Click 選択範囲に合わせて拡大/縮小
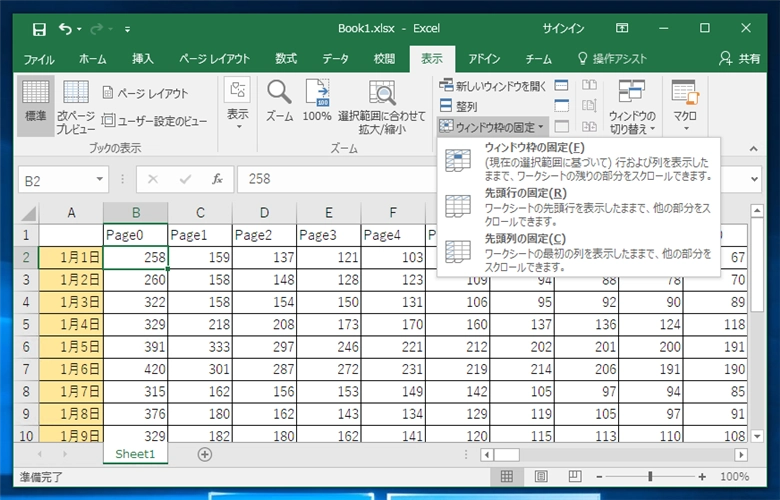Viewport: 780px width, 500px height. click(382, 106)
